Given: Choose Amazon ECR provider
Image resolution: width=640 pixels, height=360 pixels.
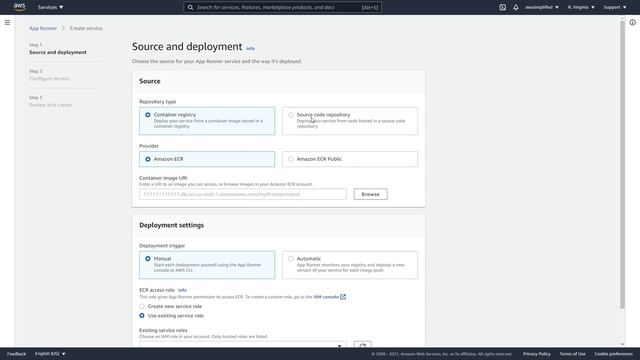Looking at the screenshot, I should pos(207,159).
